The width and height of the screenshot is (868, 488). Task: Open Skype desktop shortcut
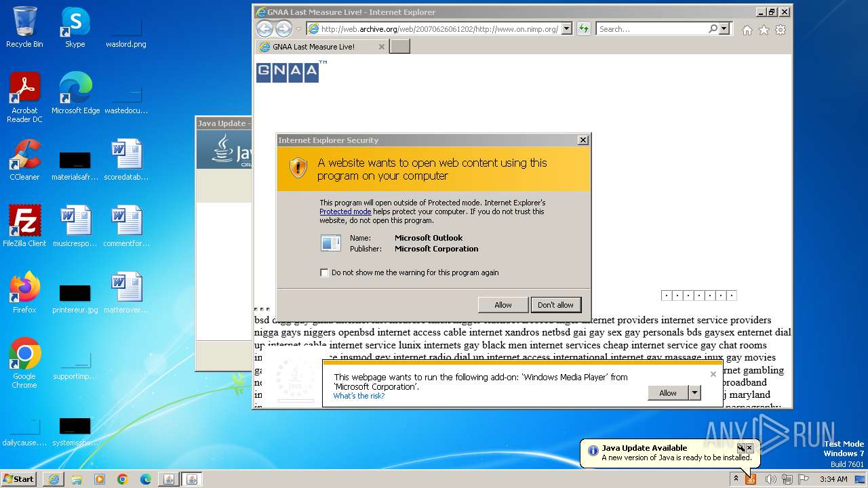point(75,27)
